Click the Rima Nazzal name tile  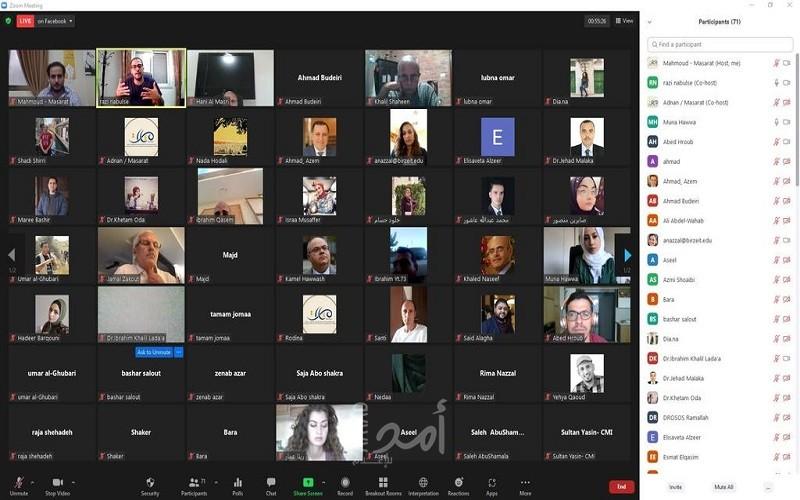(497, 373)
